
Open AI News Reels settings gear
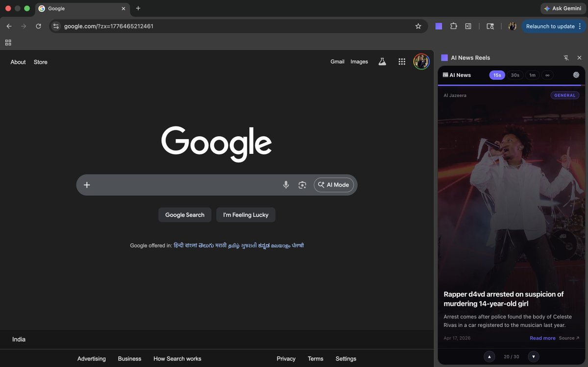[x=576, y=74]
